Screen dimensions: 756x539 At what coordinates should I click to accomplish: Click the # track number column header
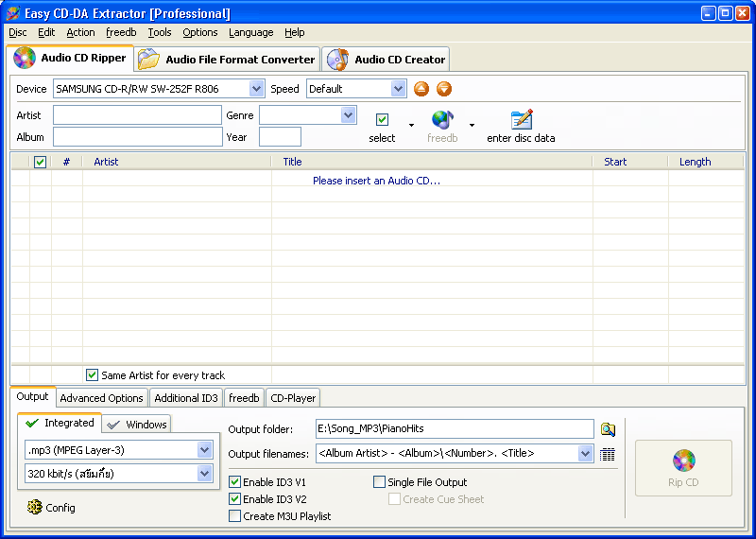[x=66, y=162]
